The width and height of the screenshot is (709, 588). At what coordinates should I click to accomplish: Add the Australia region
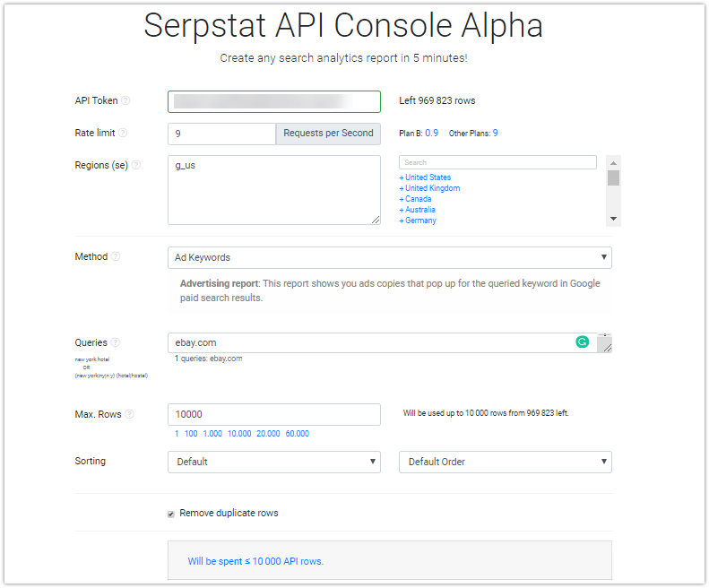click(418, 210)
